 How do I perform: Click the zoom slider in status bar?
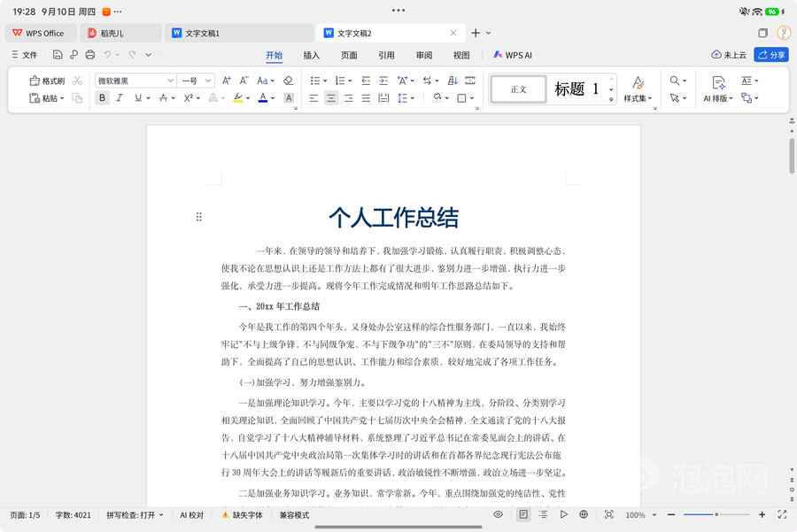pyautogui.click(x=716, y=514)
